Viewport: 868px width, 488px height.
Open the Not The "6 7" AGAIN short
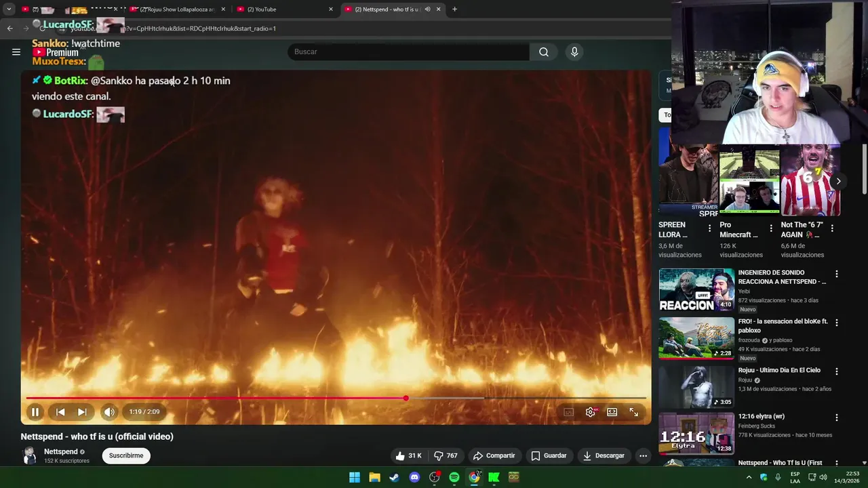click(810, 180)
